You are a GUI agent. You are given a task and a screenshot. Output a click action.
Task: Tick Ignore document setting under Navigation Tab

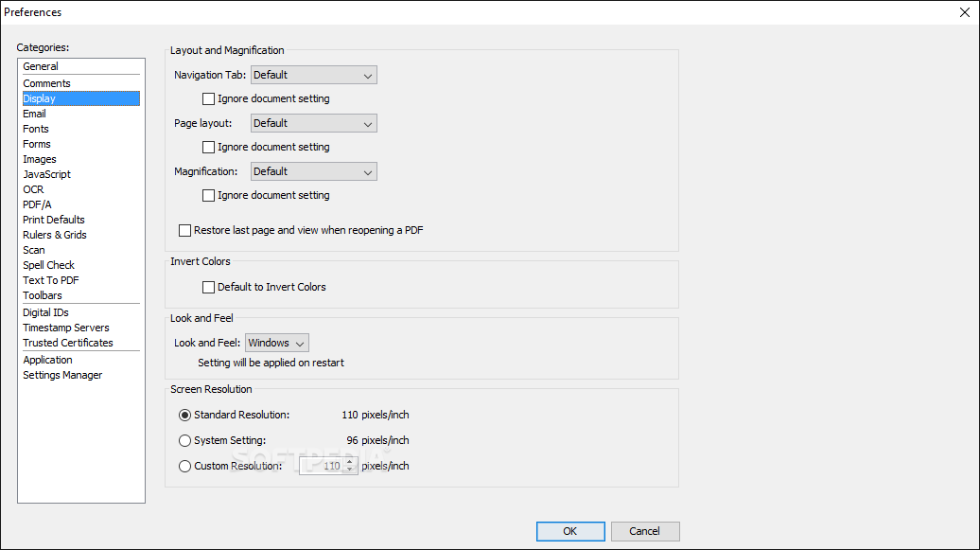click(209, 98)
